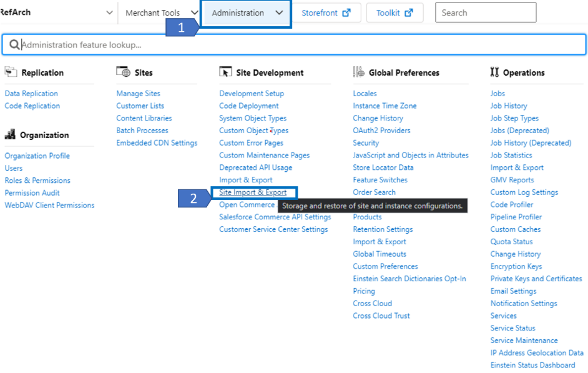Open Quota Status

pos(511,242)
